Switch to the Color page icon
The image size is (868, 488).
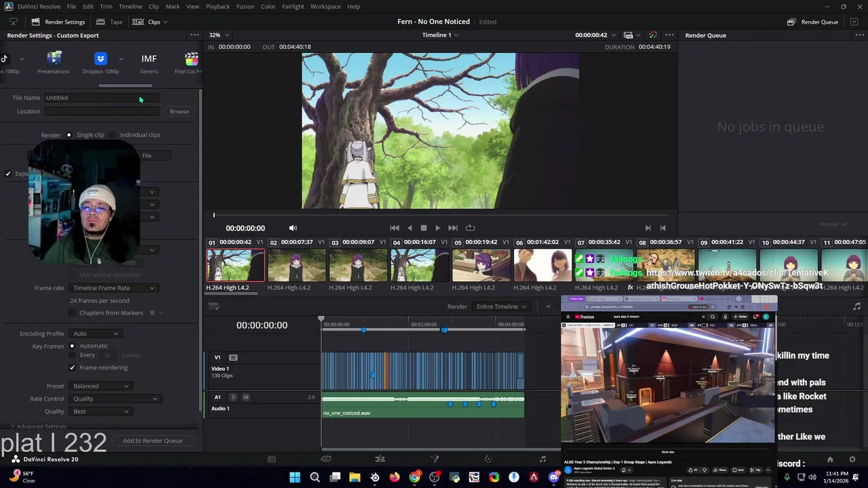point(488,459)
